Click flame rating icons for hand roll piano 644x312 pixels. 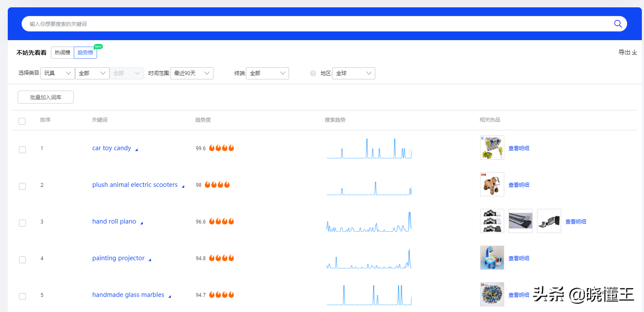[x=221, y=221]
